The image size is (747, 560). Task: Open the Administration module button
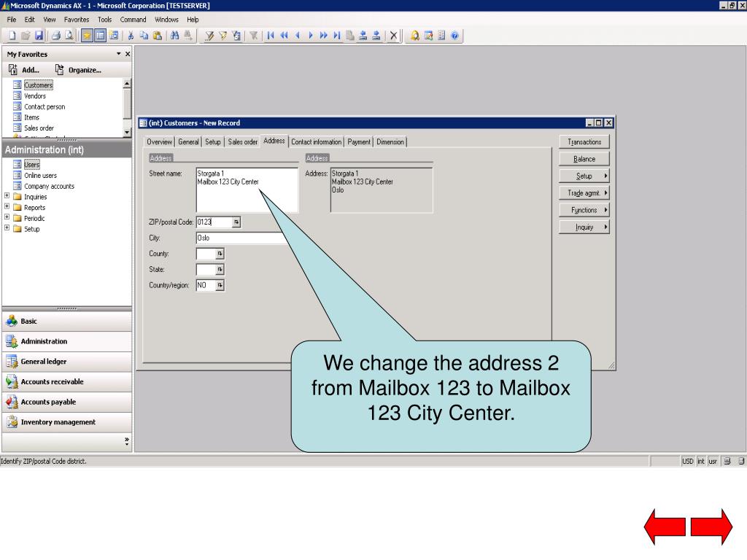(66, 341)
